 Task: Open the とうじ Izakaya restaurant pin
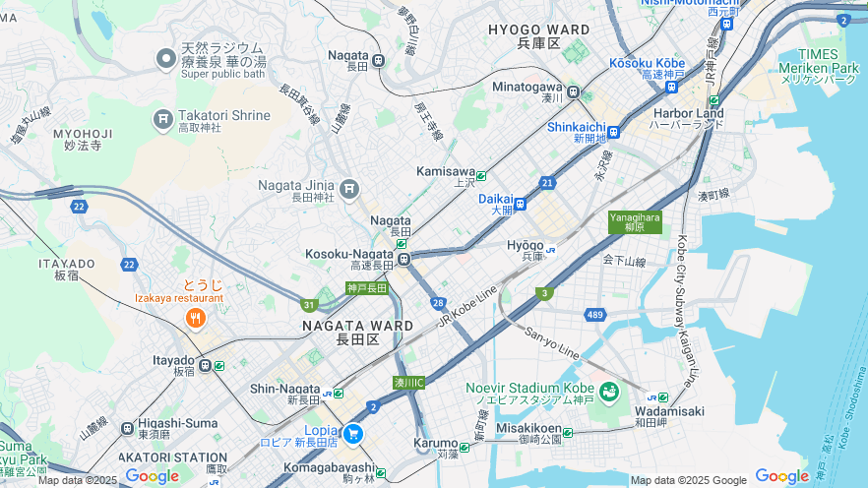[x=196, y=318]
